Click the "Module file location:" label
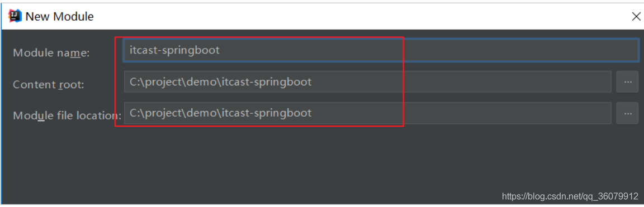Viewport: 644px width, 207px height. click(67, 115)
